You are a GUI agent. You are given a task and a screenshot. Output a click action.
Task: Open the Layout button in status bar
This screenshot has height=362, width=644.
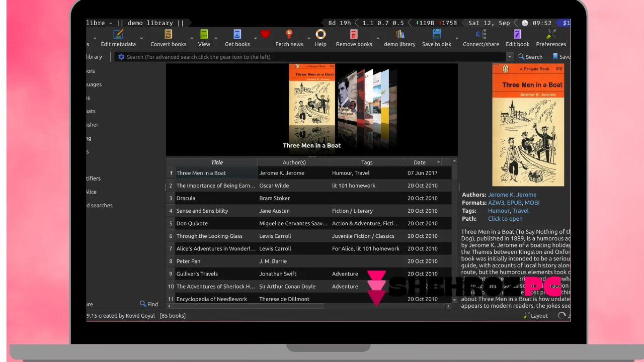point(535,316)
